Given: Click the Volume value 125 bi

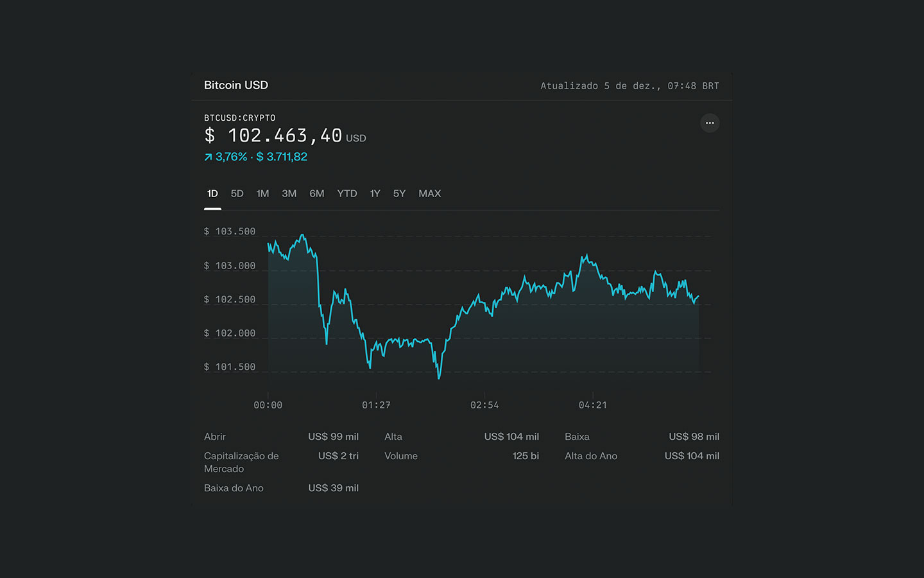Looking at the screenshot, I should [x=526, y=456].
